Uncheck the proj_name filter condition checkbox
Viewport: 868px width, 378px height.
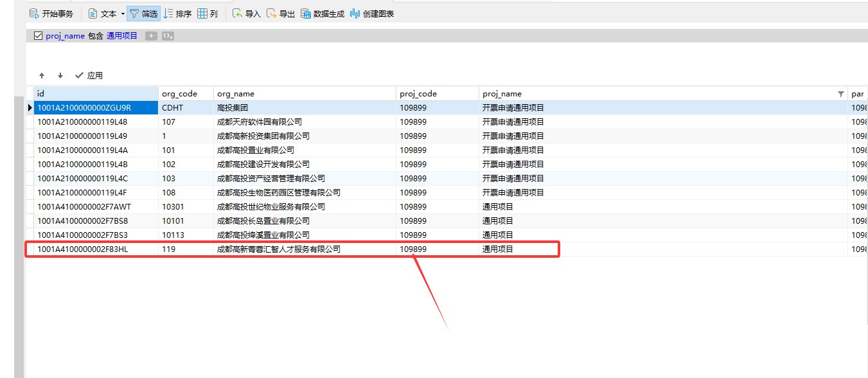coord(38,36)
